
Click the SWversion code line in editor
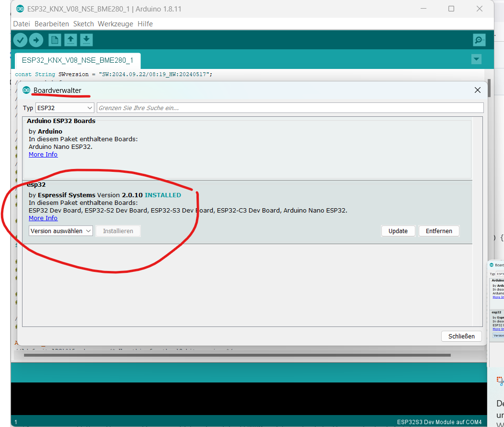(114, 74)
